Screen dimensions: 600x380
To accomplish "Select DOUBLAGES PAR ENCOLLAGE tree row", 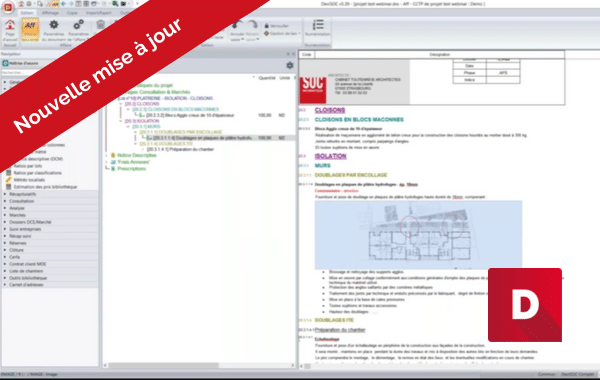I will [x=181, y=132].
